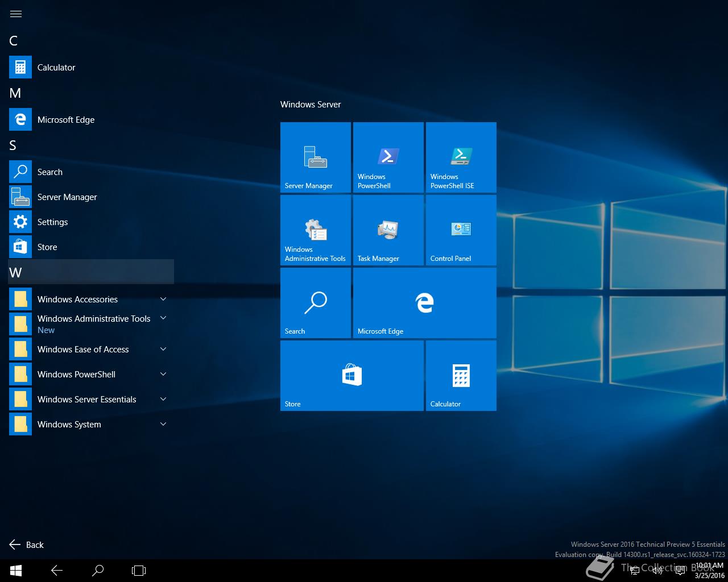
Task: Open the Windows Administrative Tools tile
Action: point(316,230)
